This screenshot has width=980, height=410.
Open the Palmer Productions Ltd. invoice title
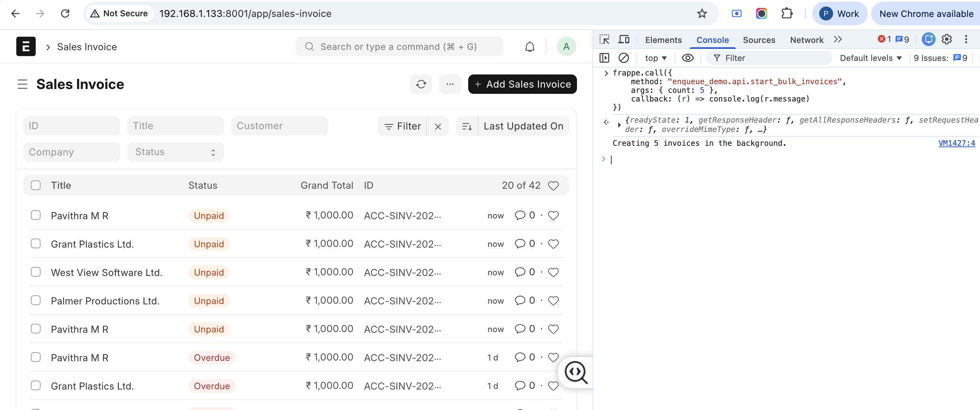[x=105, y=301]
